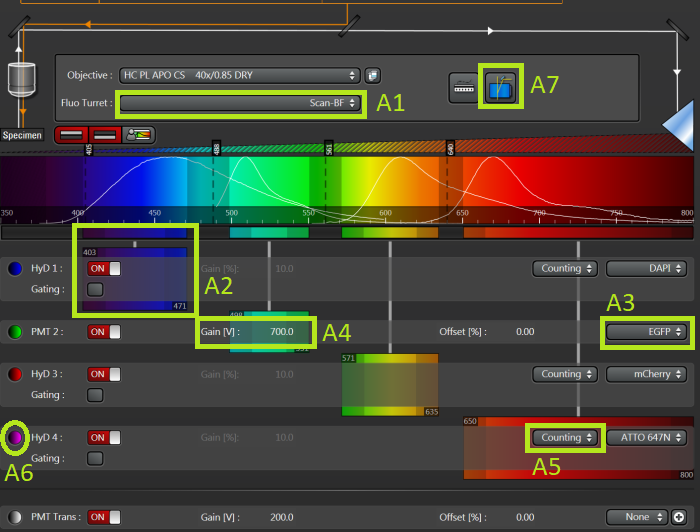Screen dimensions: 700x532
Task: Click the first red shutter button near Specimen
Action: (x=71, y=135)
